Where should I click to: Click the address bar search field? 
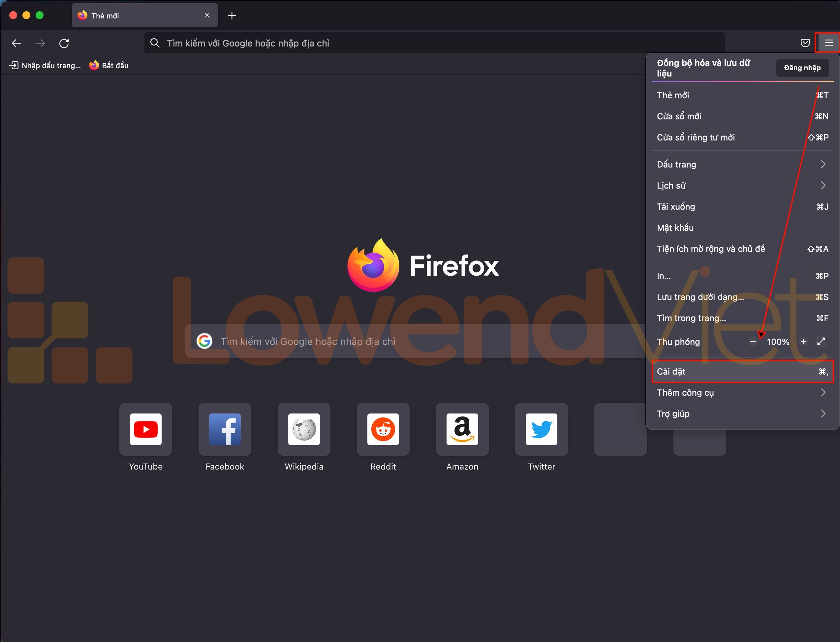pos(435,43)
